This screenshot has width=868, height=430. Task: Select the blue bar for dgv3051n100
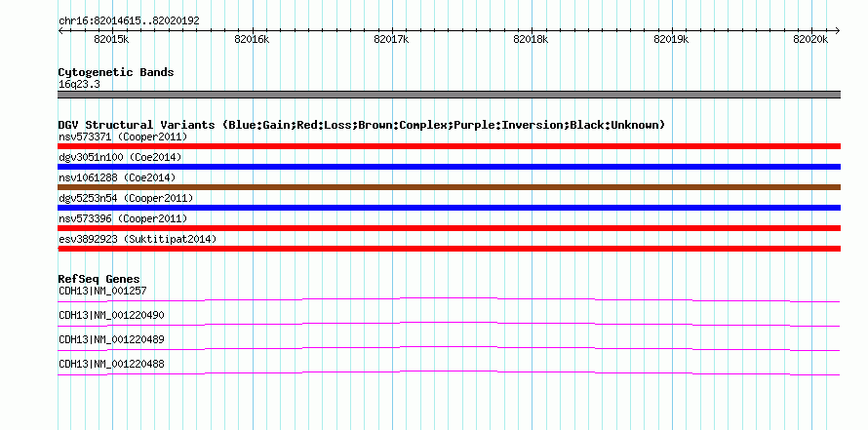[x=449, y=167]
